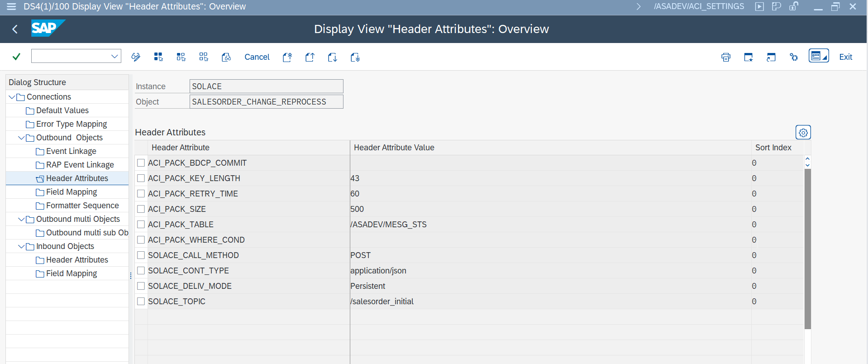Select checkbox for SOLACE_DELIV_MODE row
The width and height of the screenshot is (868, 364).
pos(141,286)
